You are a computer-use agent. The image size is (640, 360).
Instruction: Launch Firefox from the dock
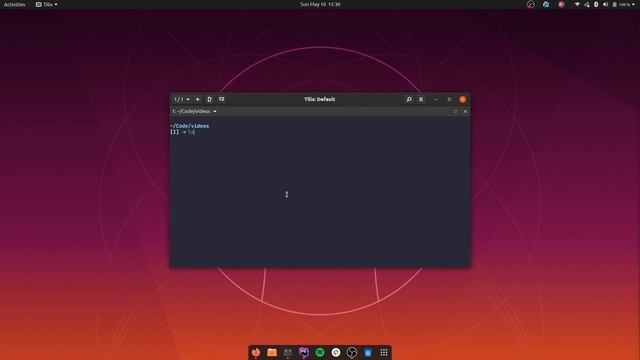(x=256, y=352)
